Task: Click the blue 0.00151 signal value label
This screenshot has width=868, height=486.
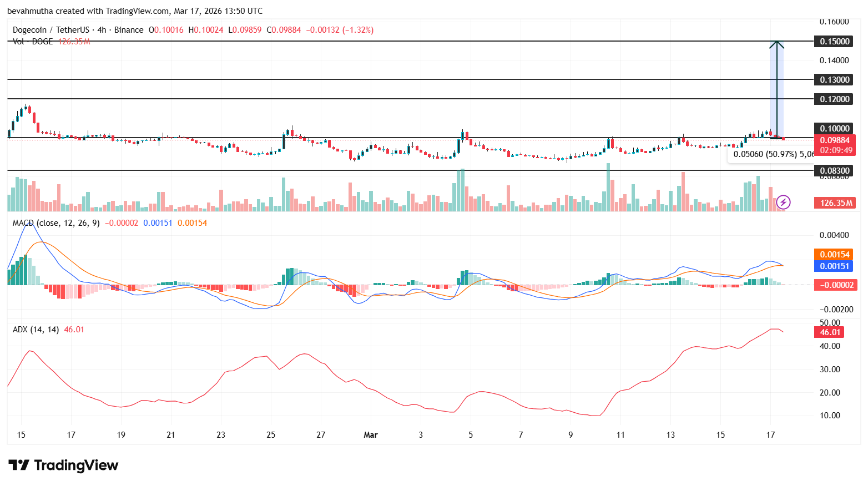Action: click(835, 267)
